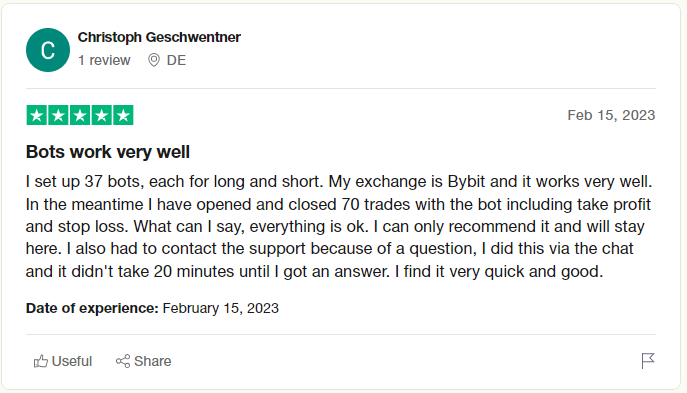Click the share network icon
Screen dimensions: 687x393
(x=123, y=361)
